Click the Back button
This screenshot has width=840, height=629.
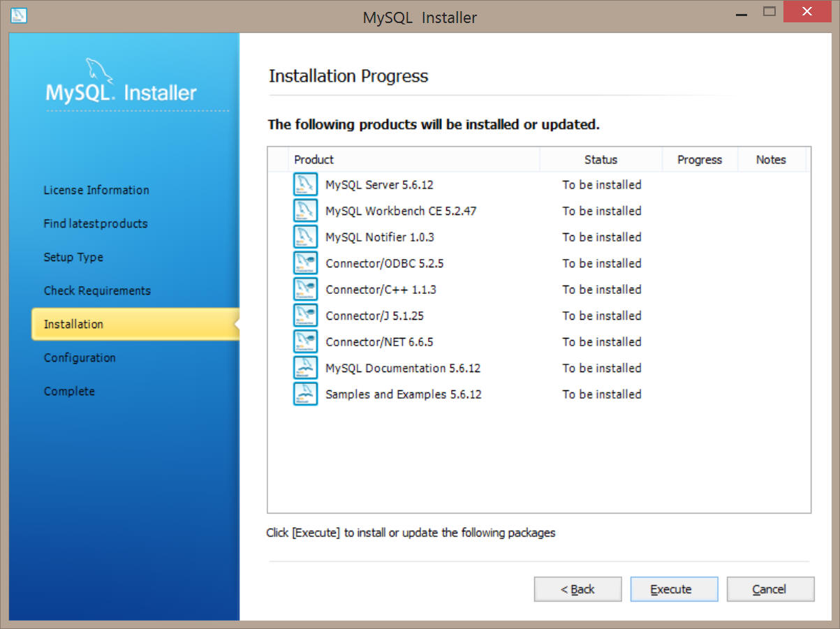point(577,589)
